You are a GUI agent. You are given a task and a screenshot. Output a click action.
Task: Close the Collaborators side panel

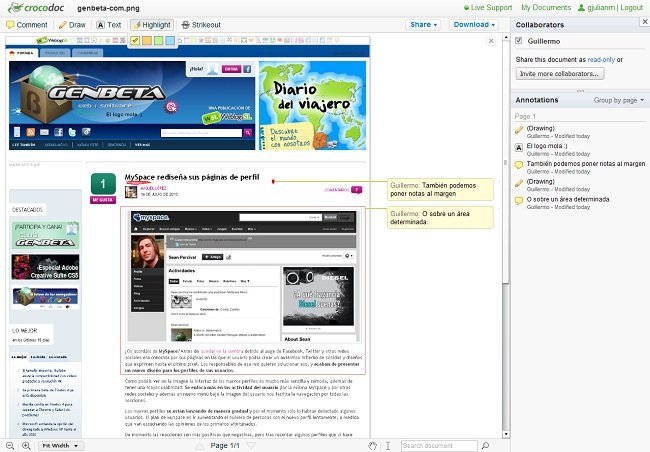click(645, 21)
